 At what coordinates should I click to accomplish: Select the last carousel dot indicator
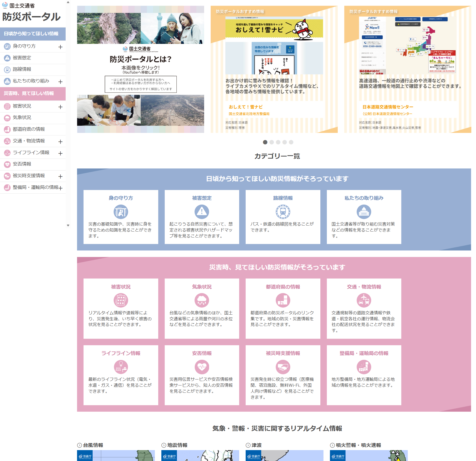tap(291, 142)
